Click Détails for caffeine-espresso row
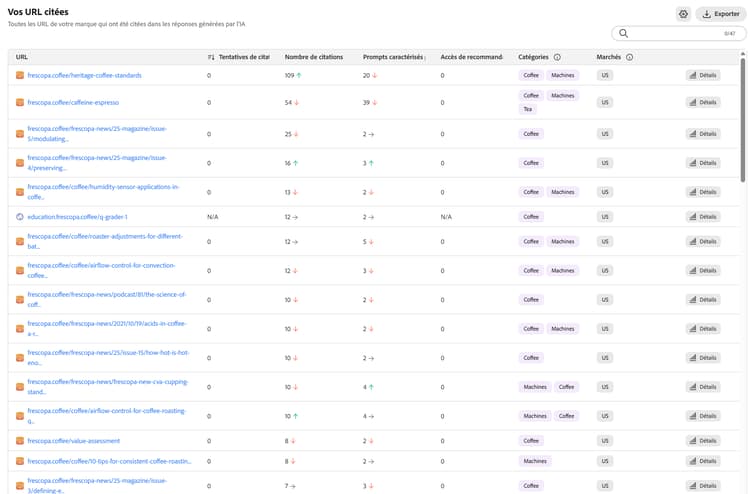Viewport: 750px width, 494px height. click(x=703, y=102)
